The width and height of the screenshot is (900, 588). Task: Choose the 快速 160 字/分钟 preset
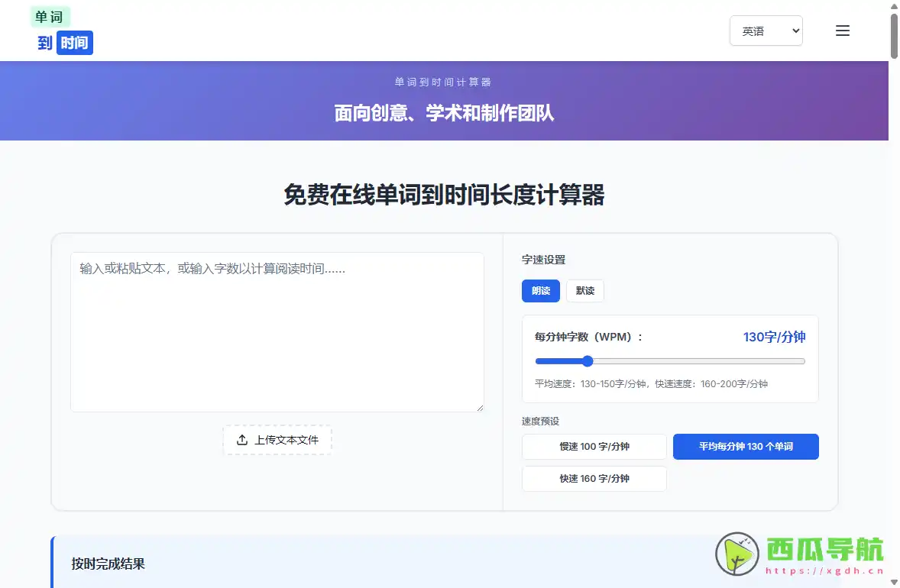pos(594,479)
